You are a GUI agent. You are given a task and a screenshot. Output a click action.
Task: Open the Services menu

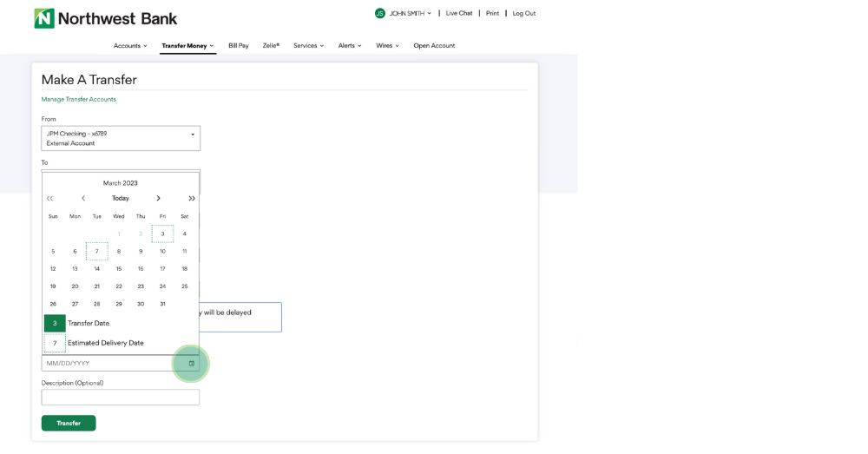tap(308, 45)
